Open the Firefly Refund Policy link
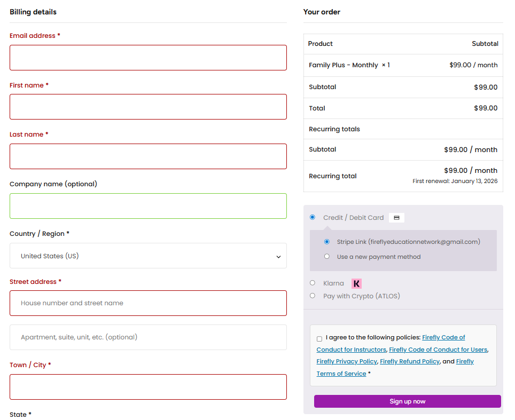The height and width of the screenshot is (420, 515). point(410,361)
